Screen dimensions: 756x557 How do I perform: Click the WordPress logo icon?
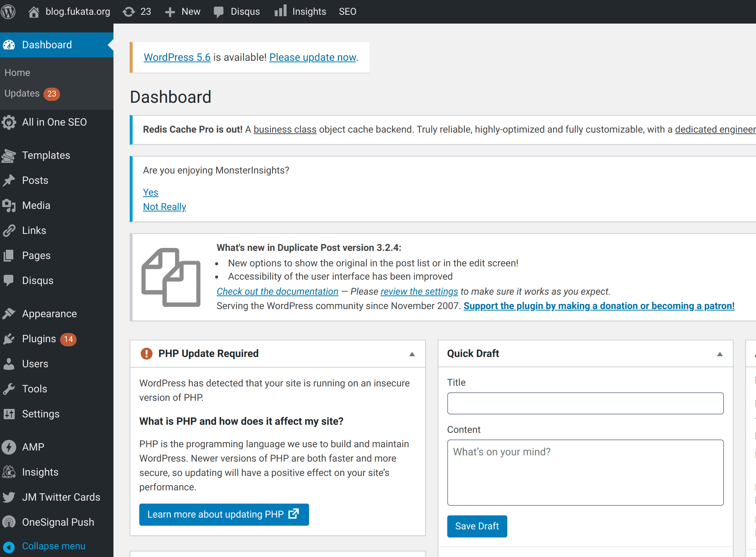[x=8, y=12]
